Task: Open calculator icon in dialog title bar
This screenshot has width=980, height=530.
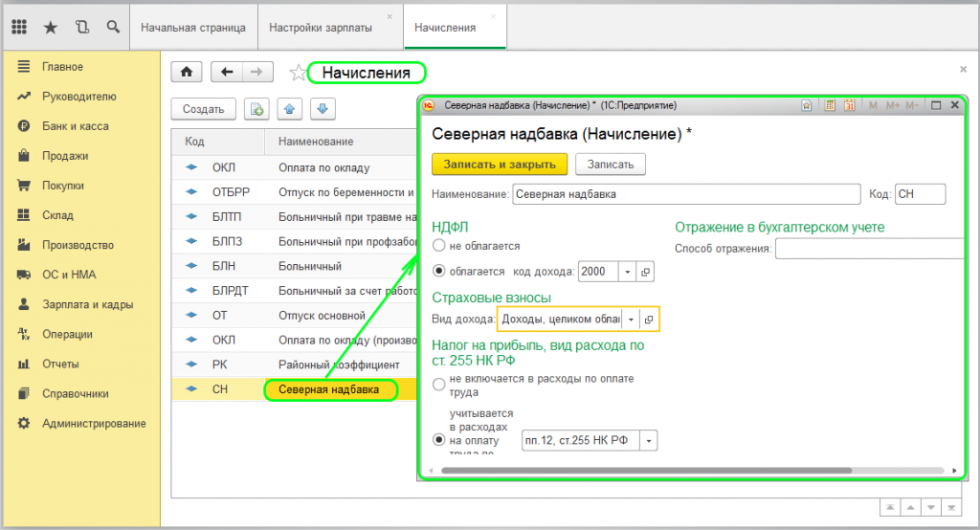Action: click(831, 105)
